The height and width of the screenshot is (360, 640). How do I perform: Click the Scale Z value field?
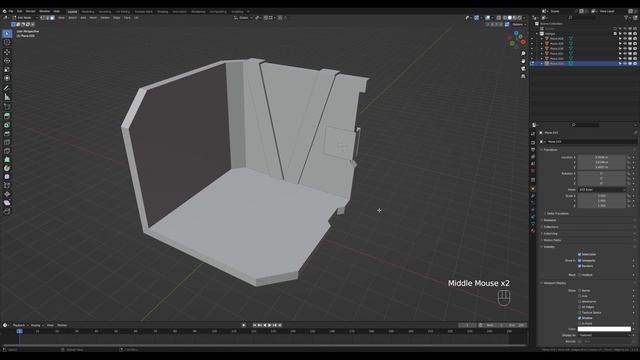pyautogui.click(x=601, y=206)
